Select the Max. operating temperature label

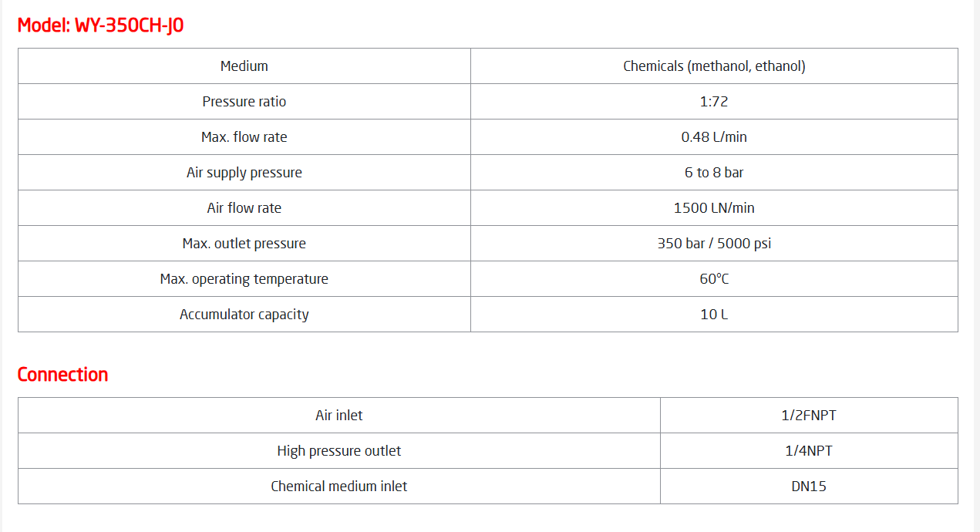click(x=244, y=279)
